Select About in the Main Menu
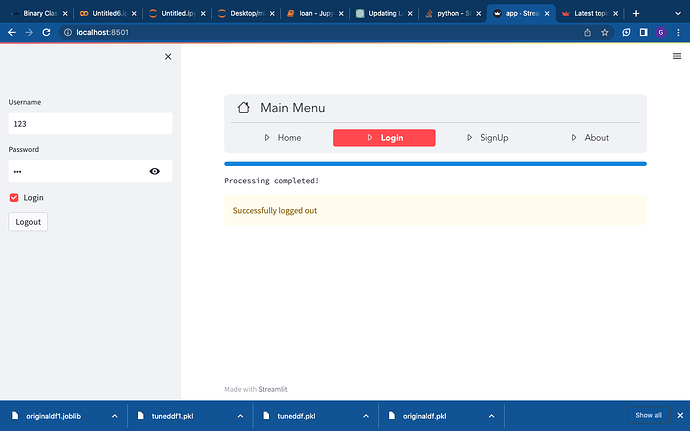Image resolution: width=690 pixels, height=431 pixels. [x=589, y=138]
